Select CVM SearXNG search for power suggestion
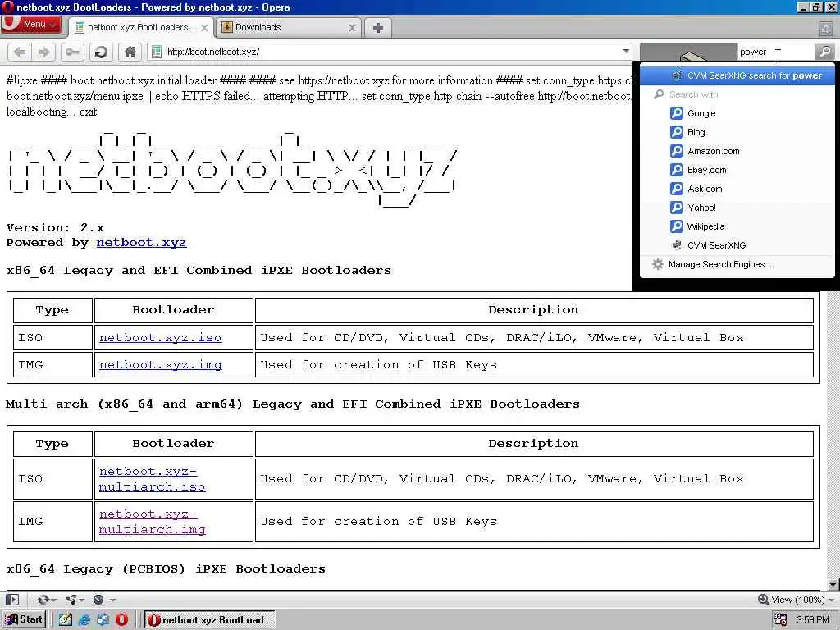Image resolution: width=840 pixels, height=630 pixels. tap(737, 75)
